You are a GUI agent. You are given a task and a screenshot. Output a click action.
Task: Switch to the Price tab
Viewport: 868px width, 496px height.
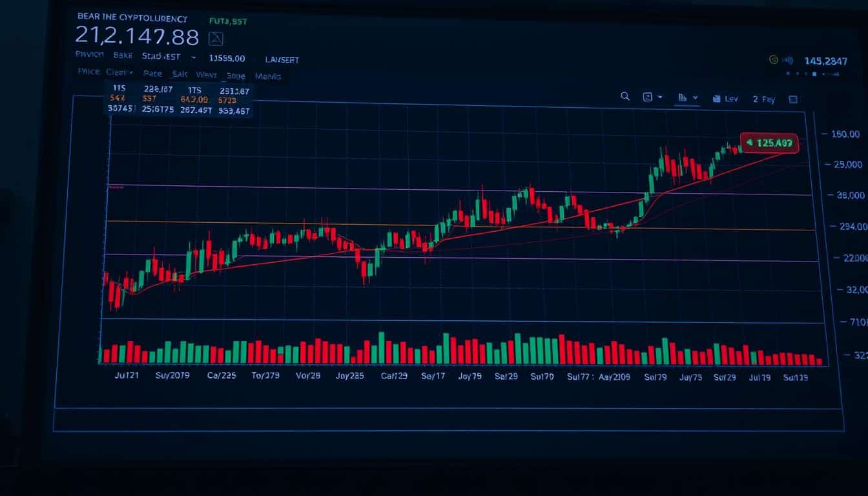(x=88, y=72)
